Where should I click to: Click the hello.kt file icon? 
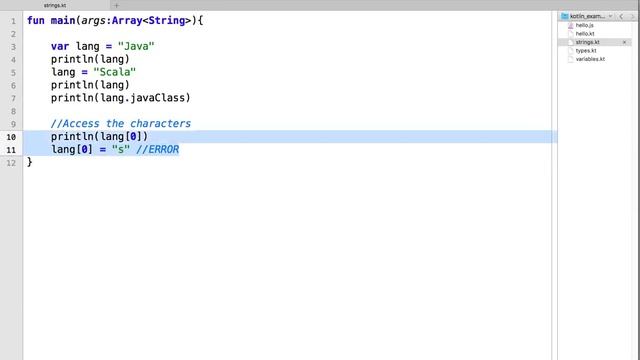click(x=571, y=34)
